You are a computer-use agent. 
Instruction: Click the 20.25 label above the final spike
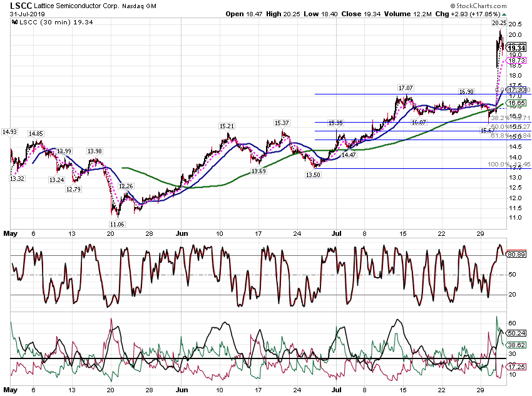click(x=499, y=23)
